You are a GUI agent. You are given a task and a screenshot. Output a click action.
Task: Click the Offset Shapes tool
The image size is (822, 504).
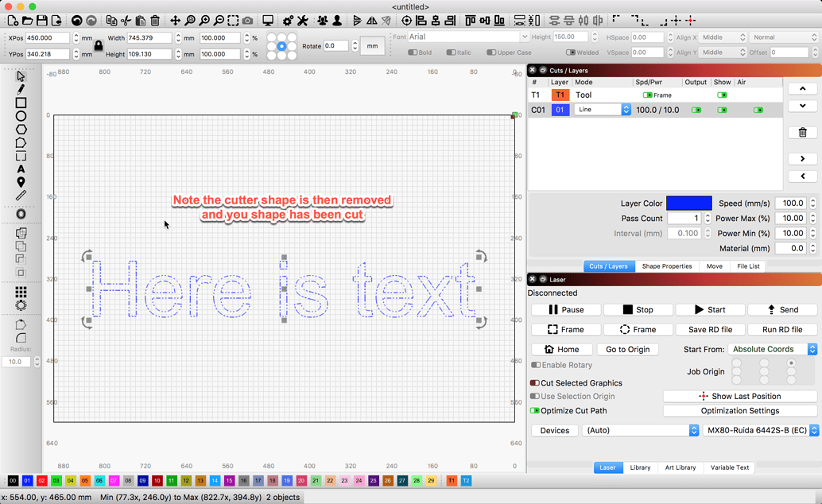(x=21, y=214)
